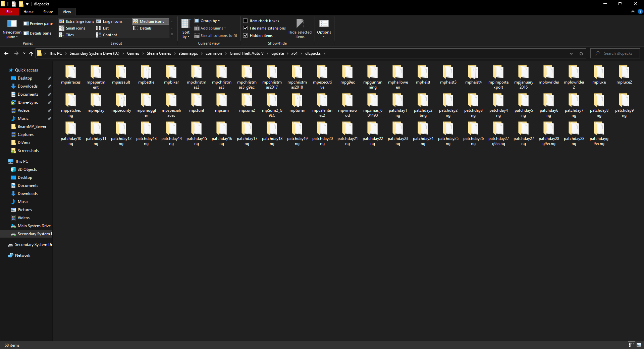Image resolution: width=644 pixels, height=349 pixels.
Task: Switch to List layout
Action: (x=102, y=28)
